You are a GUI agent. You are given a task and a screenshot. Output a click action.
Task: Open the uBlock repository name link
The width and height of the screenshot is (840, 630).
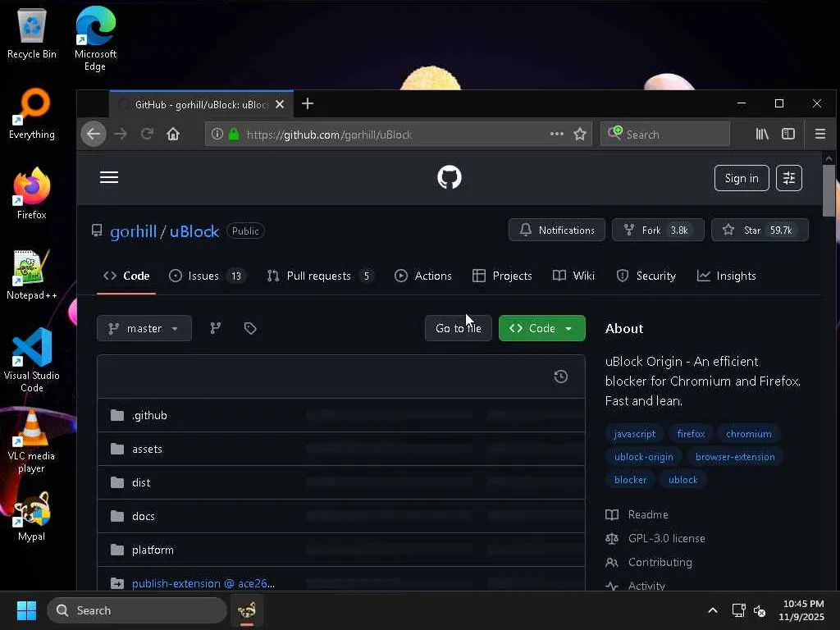(194, 231)
